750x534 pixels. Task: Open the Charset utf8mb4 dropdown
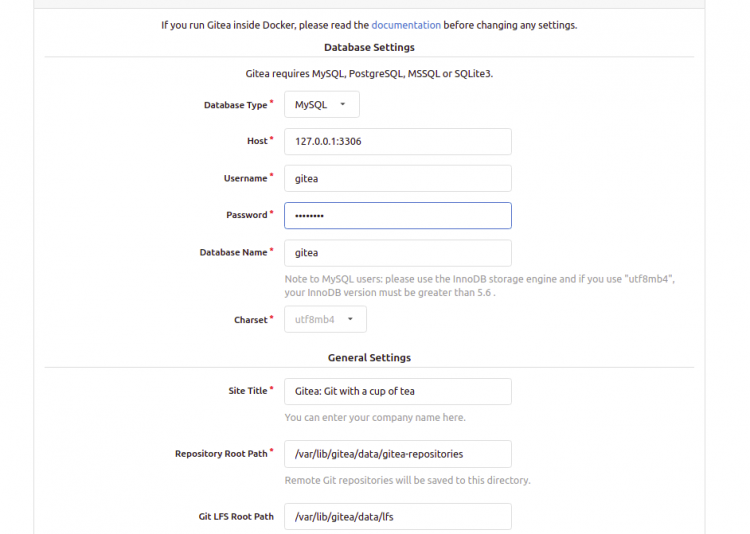(325, 319)
